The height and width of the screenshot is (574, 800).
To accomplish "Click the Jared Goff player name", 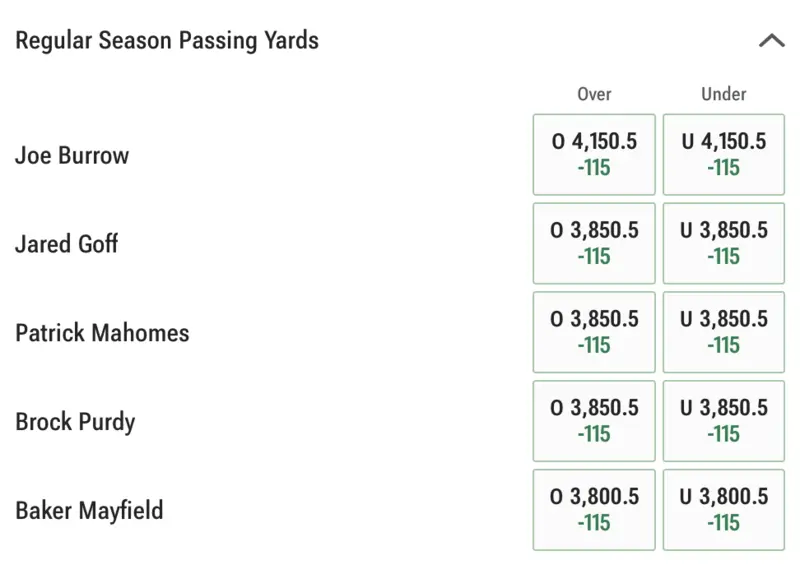I will (66, 244).
